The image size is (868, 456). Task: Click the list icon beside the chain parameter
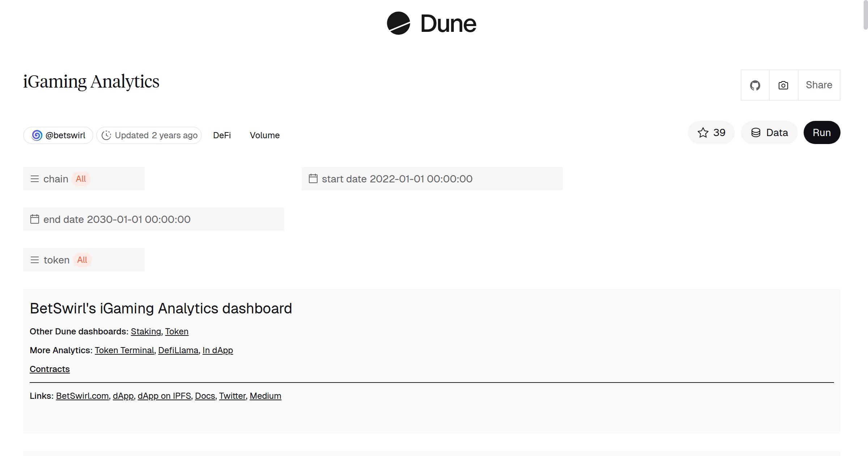point(35,178)
